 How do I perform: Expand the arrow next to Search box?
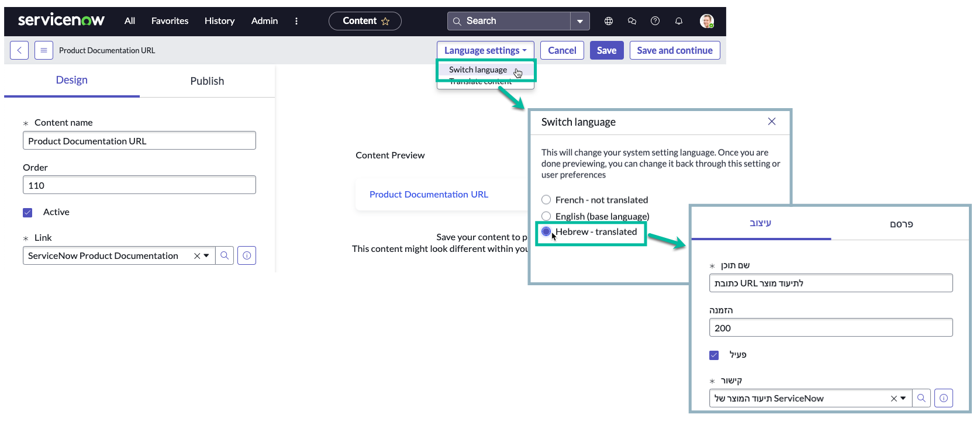tap(580, 21)
